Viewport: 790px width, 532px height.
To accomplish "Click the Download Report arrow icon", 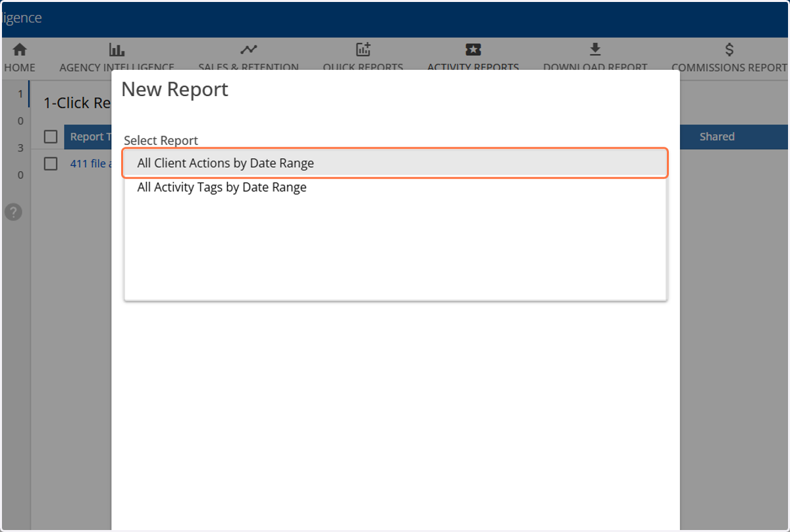I will tap(595, 49).
